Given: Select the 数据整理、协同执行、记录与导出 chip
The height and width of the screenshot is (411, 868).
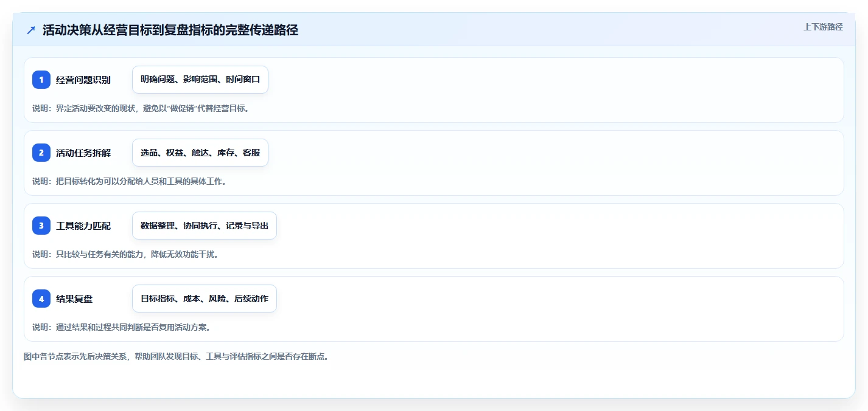Looking at the screenshot, I should (x=205, y=226).
